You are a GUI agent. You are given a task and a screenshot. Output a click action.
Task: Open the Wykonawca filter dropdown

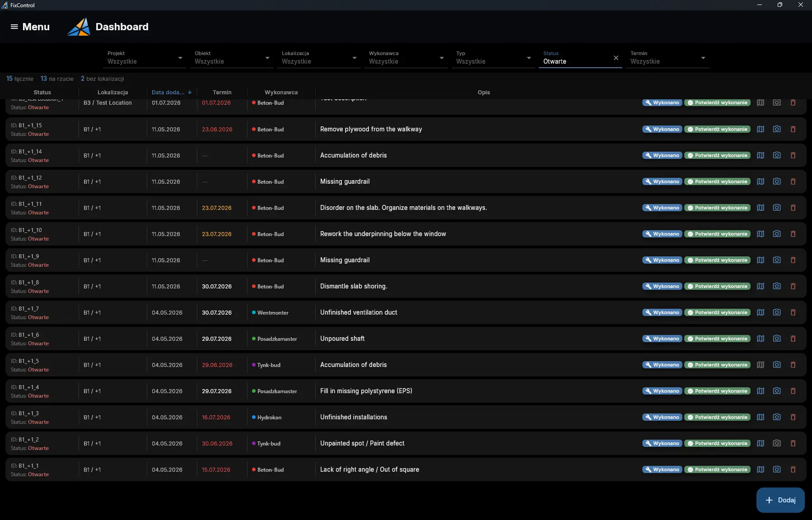click(x=406, y=58)
